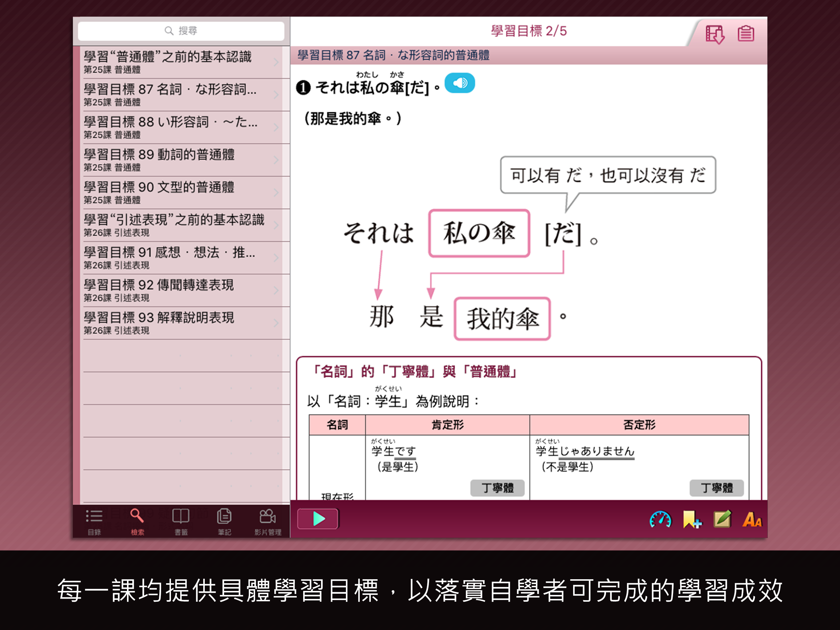Click the cell 学生じゃありません
The image size is (840, 630).
[x=585, y=451]
